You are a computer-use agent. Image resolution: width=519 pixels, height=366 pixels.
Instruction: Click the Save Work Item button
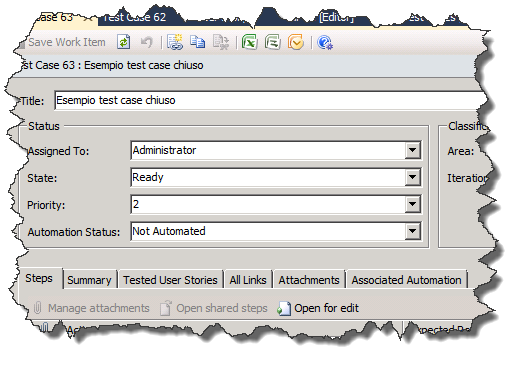tap(63, 42)
